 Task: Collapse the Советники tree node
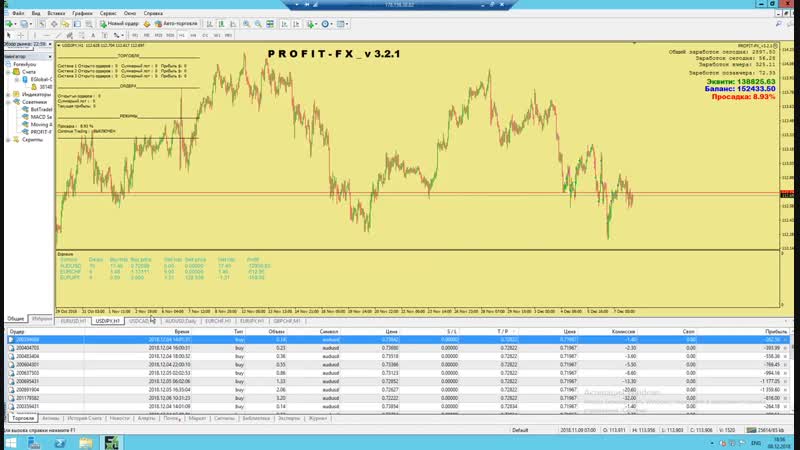pyautogui.click(x=8, y=102)
